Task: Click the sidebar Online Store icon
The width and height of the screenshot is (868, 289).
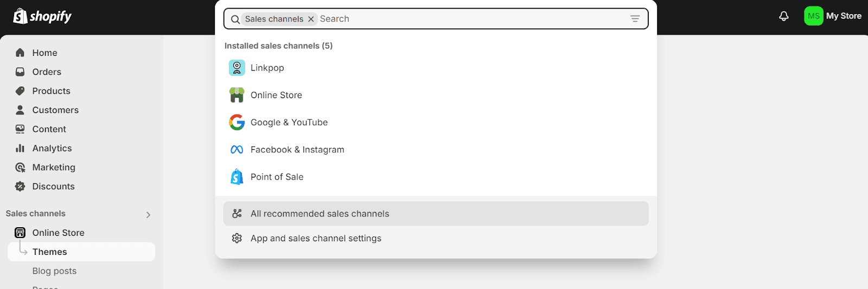Action: tap(20, 233)
